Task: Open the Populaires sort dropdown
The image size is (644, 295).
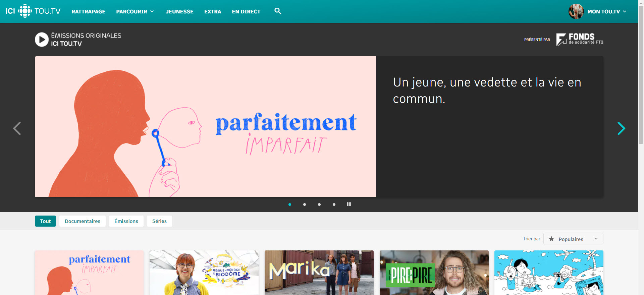Action: pos(573,239)
